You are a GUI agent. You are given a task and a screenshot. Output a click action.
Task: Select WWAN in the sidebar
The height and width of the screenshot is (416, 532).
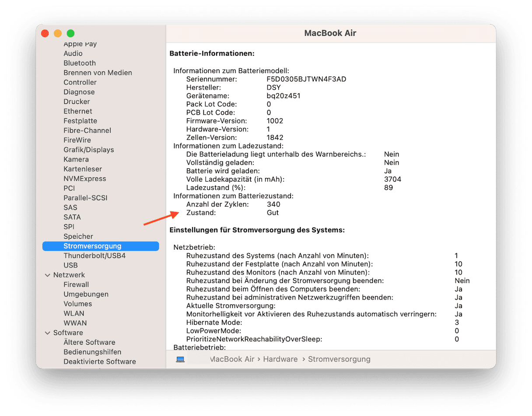coord(75,323)
